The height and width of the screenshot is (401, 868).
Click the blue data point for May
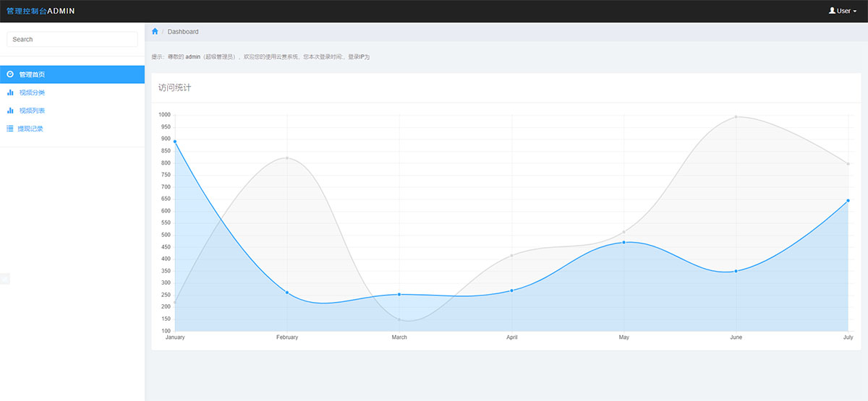tap(624, 242)
